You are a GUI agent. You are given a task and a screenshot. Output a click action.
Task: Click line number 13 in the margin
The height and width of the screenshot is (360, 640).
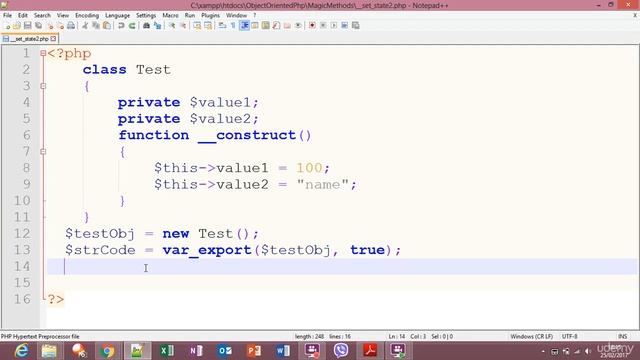tap(22, 250)
